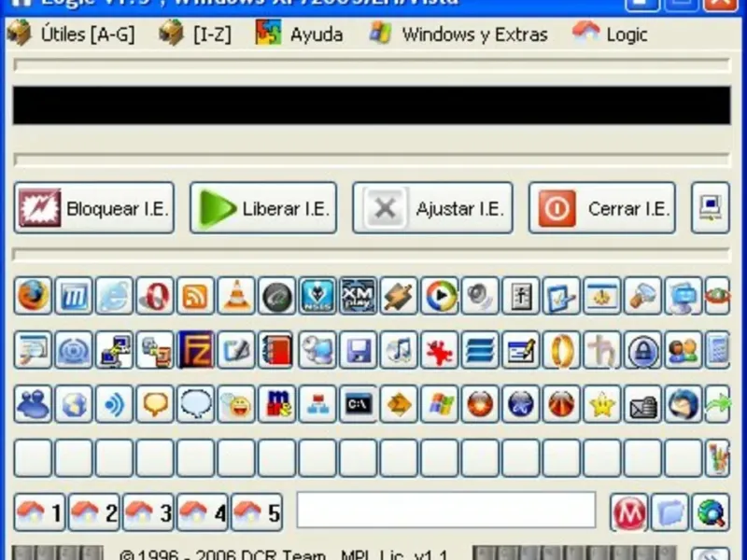Image resolution: width=747 pixels, height=560 pixels.
Task: Start VLC via the traffic cone icon
Action: pyautogui.click(x=236, y=296)
